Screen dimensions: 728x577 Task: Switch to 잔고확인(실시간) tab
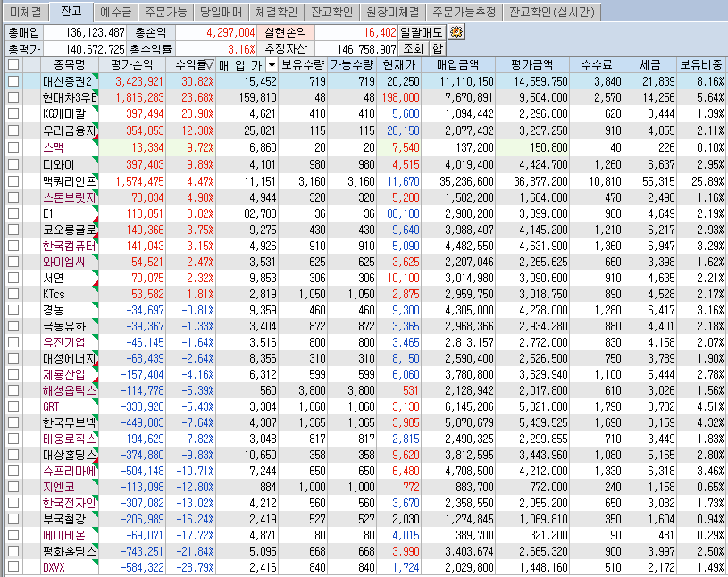(x=551, y=12)
